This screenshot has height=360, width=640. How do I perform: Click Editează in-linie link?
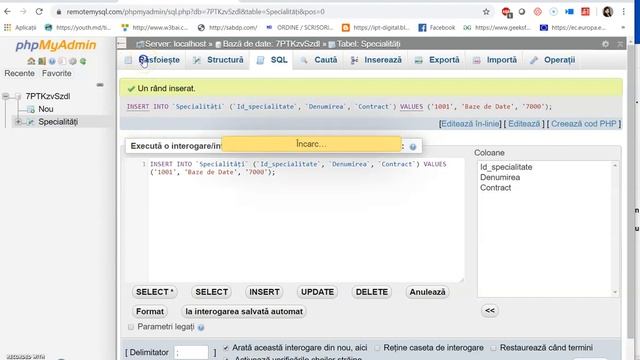470,124
